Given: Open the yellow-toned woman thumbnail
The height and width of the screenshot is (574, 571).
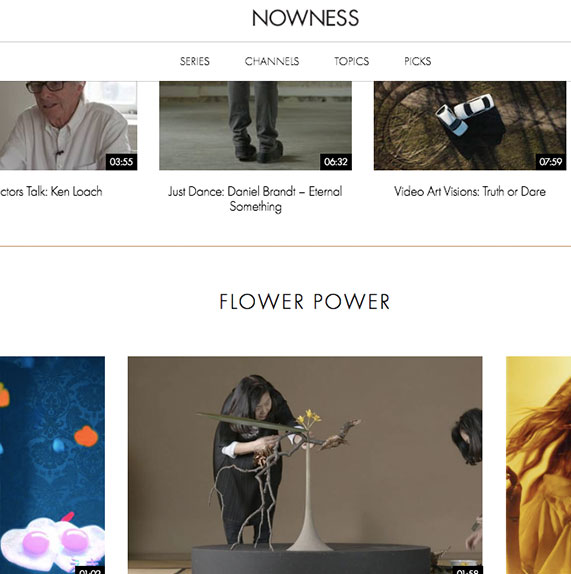Looking at the screenshot, I should click(x=538, y=465).
